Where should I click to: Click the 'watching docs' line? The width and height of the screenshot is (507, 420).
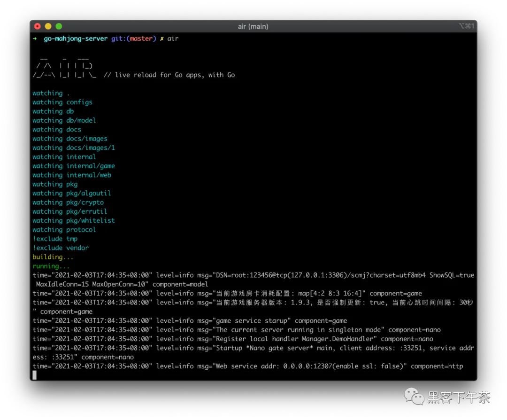tap(57, 130)
